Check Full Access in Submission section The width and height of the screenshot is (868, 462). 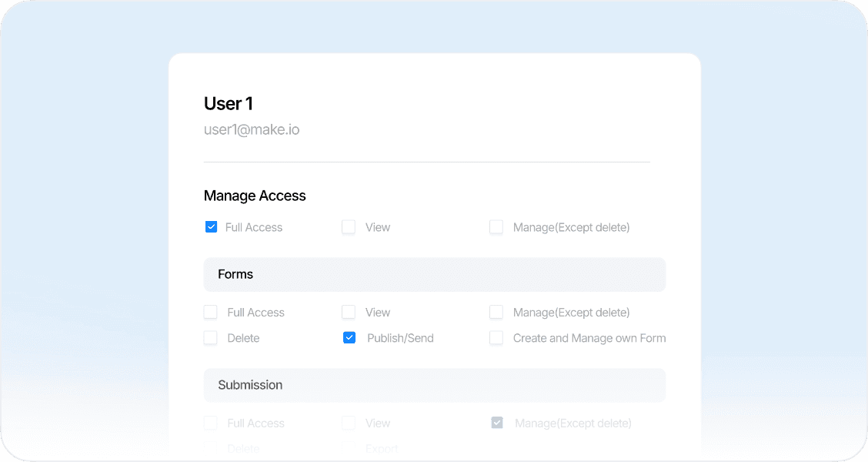[211, 423]
